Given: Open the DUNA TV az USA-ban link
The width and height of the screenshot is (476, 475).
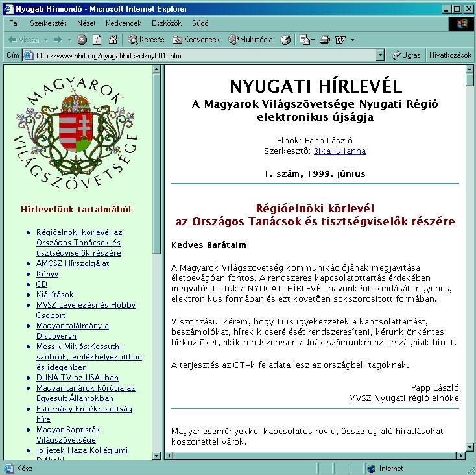Looking at the screenshot, I should [x=77, y=378].
